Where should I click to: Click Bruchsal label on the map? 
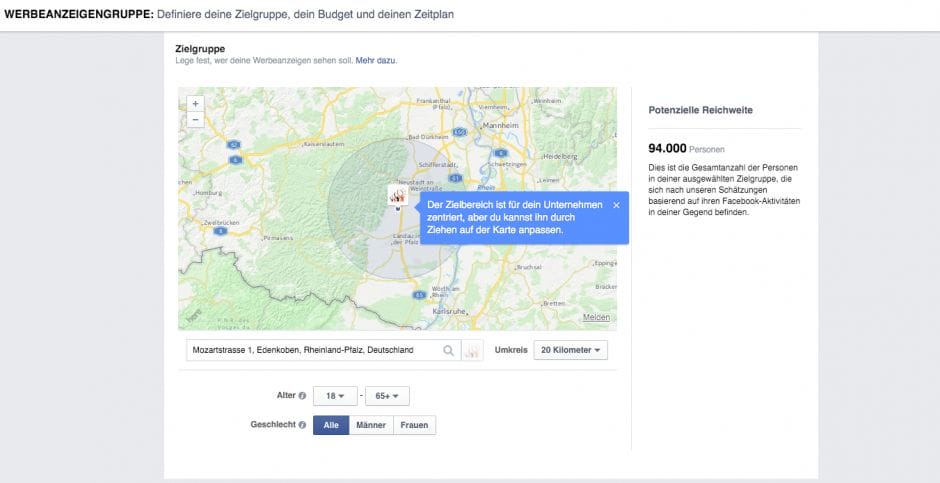coord(529,267)
